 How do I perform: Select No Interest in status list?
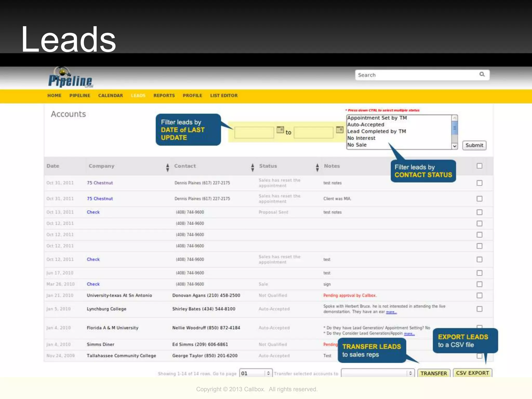click(361, 138)
